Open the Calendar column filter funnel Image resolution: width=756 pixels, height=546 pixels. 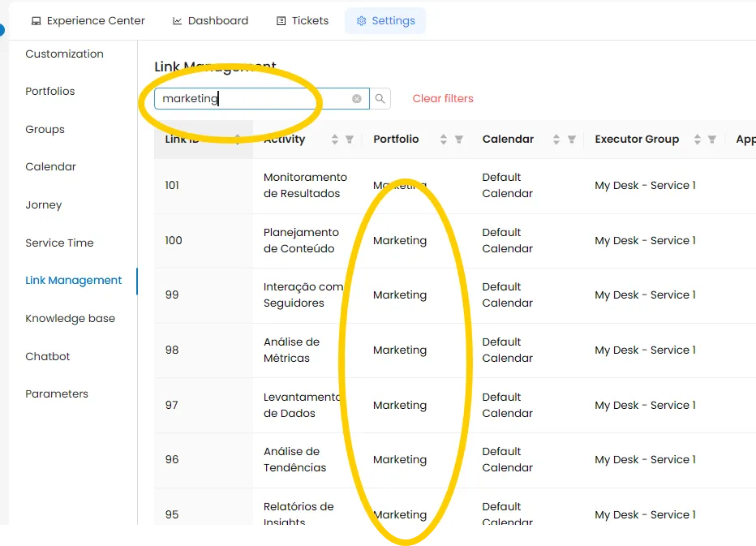(x=571, y=140)
